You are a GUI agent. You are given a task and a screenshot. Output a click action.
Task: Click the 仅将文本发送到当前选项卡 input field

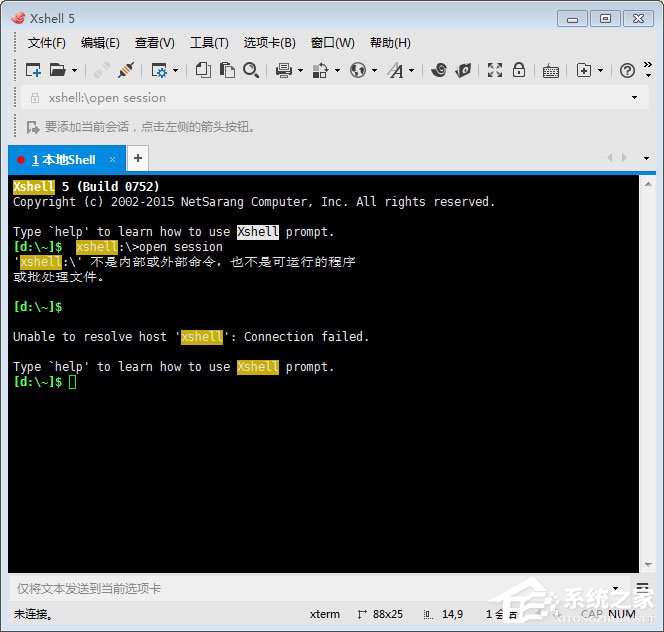(300, 589)
